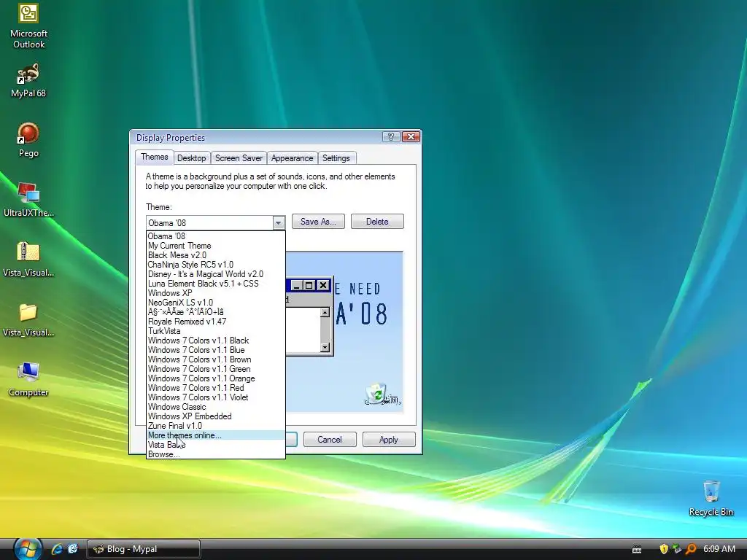Select Windows XP Embedded theme

[x=215, y=416]
